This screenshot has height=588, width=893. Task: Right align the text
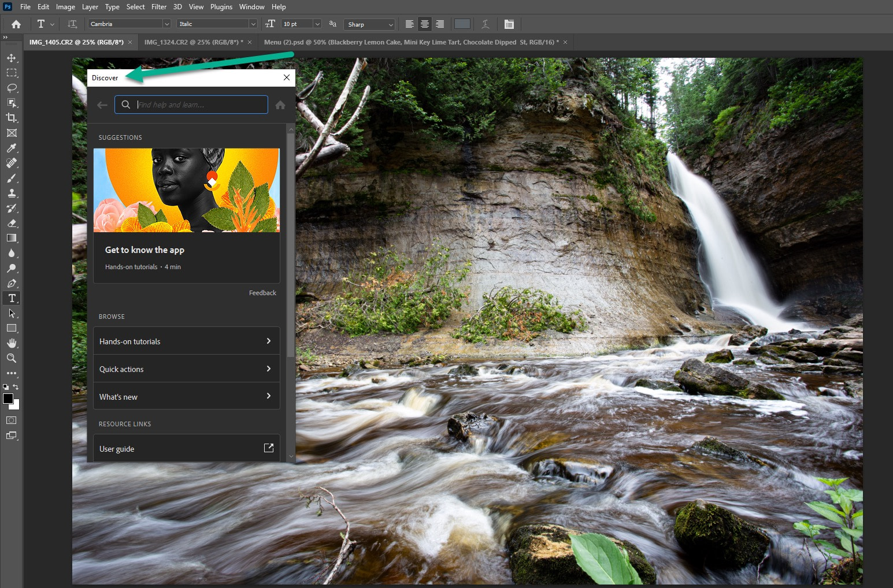[440, 24]
